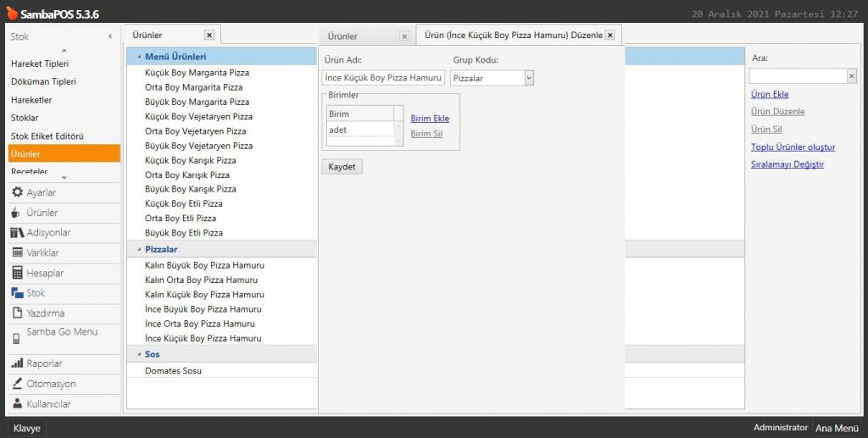This screenshot has height=438, width=868.
Task: Open Hareketler menu item
Action: 31,100
